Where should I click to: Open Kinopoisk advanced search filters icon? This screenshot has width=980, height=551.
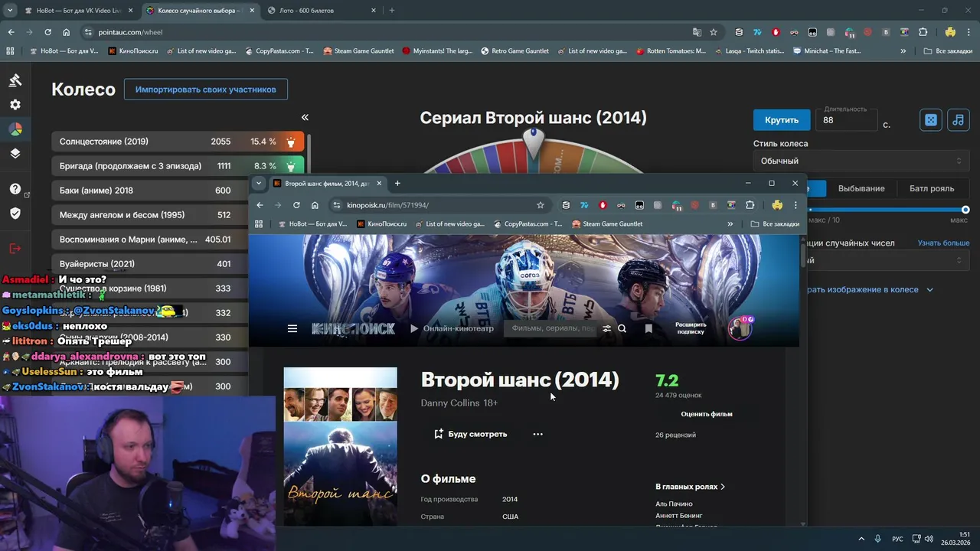pyautogui.click(x=606, y=328)
